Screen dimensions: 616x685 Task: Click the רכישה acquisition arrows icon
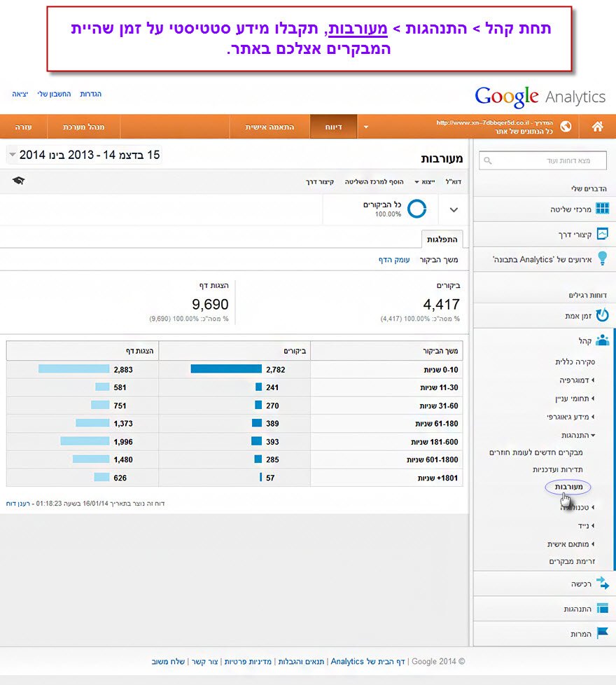601,583
